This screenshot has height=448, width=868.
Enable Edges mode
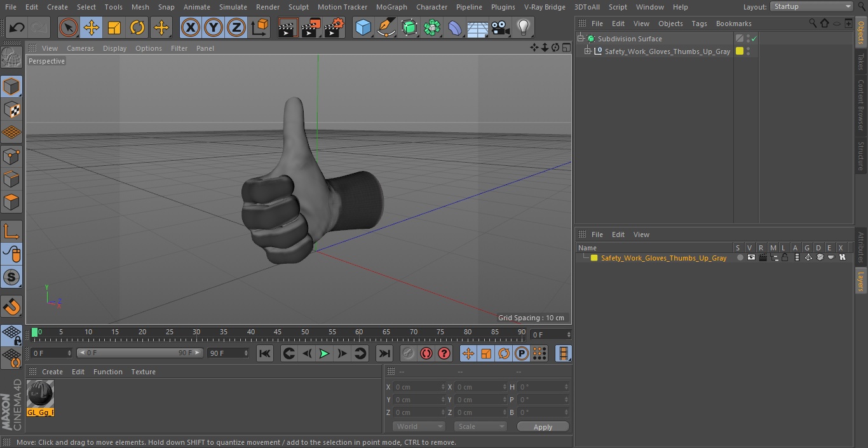11,179
